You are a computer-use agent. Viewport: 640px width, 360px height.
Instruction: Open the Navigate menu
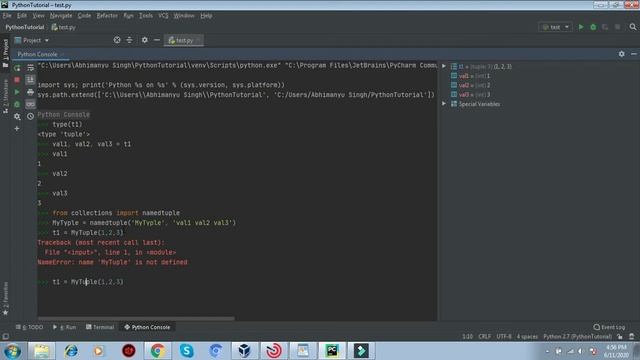(x=61, y=16)
